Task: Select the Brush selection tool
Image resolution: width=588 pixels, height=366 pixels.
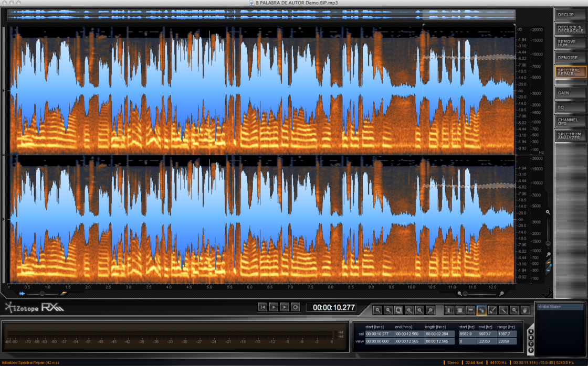Action: click(492, 310)
